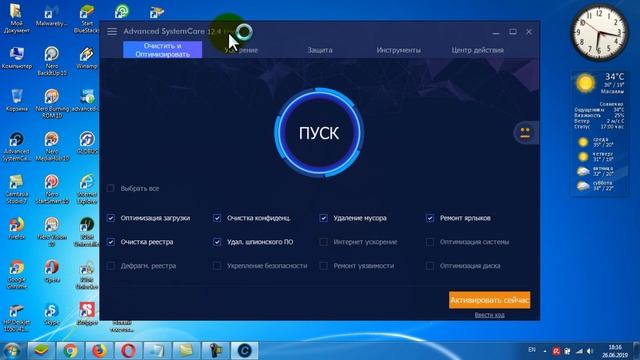Uncheck Ремонт ярлыков option

[430, 218]
